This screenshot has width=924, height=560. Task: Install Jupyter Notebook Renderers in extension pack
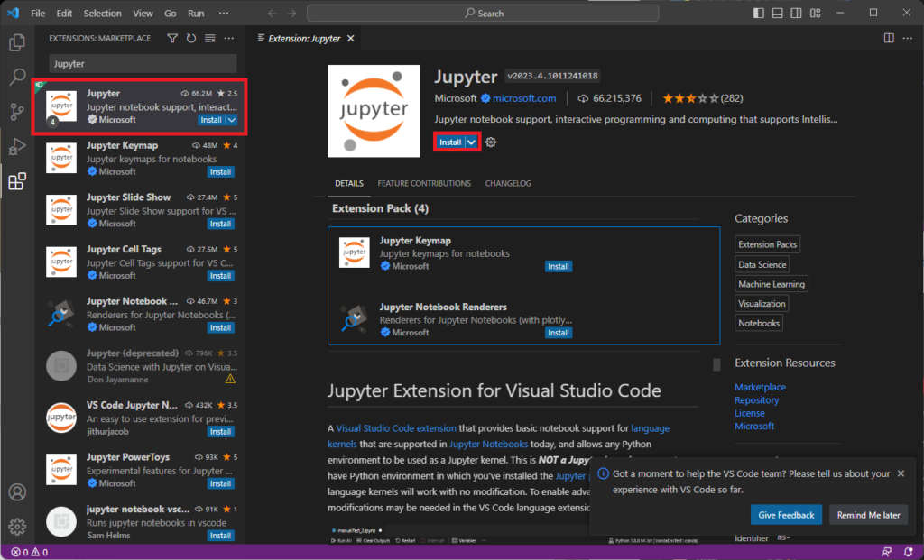(558, 333)
